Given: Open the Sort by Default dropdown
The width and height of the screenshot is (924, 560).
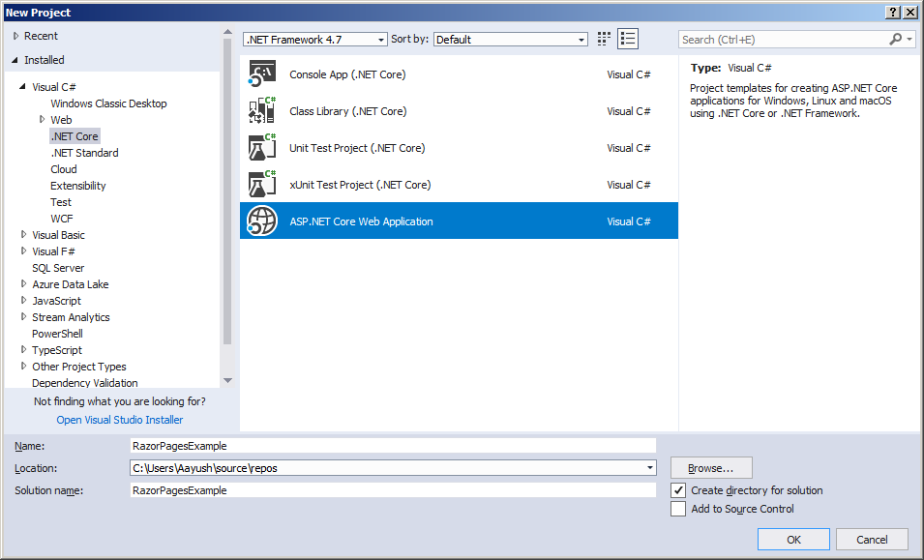Looking at the screenshot, I should [x=510, y=40].
